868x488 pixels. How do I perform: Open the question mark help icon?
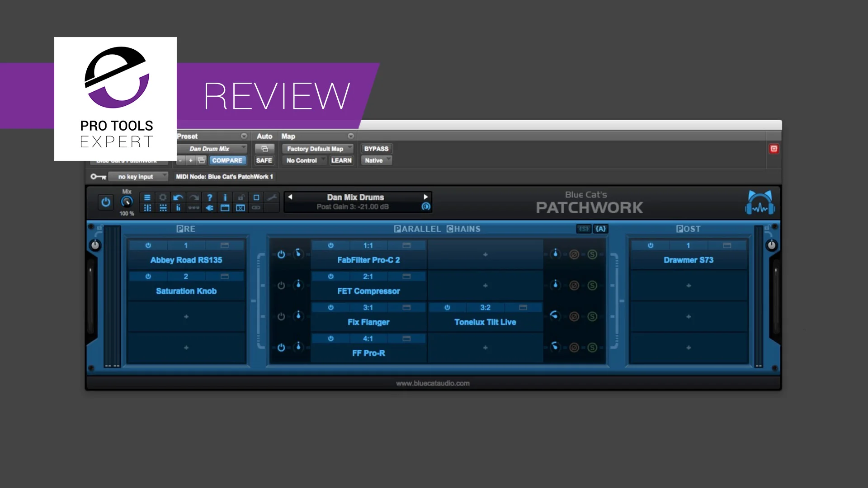point(209,197)
